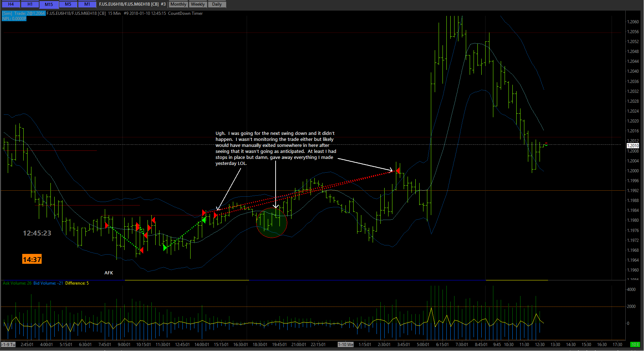Click the 1-9 Tu date marker
644x351 pixels.
[8, 345]
